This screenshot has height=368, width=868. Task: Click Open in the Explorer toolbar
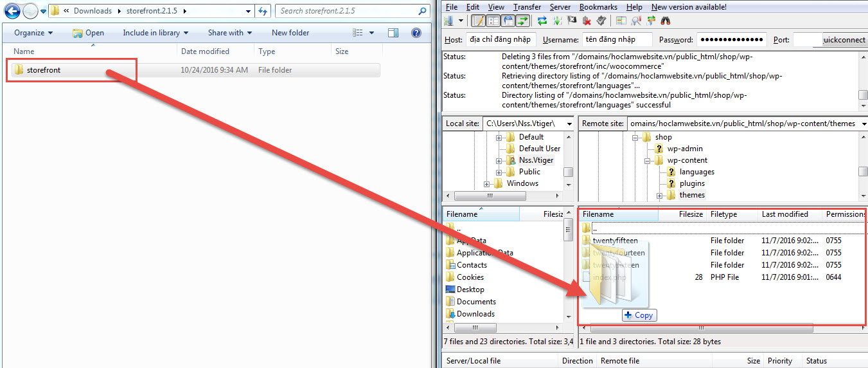point(88,33)
